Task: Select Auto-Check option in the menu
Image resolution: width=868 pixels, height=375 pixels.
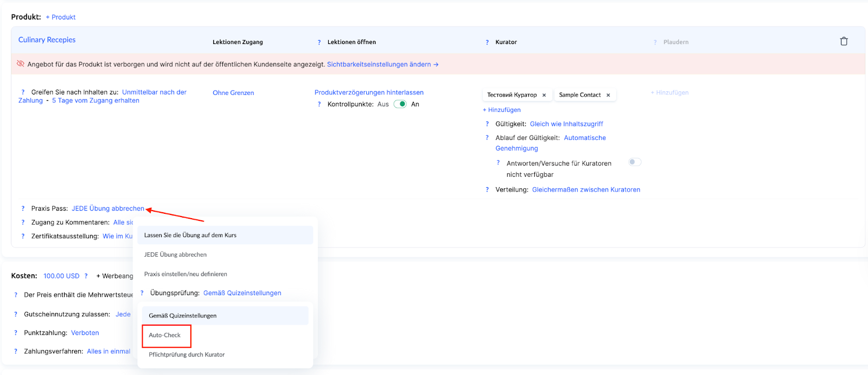Action: pyautogui.click(x=165, y=335)
